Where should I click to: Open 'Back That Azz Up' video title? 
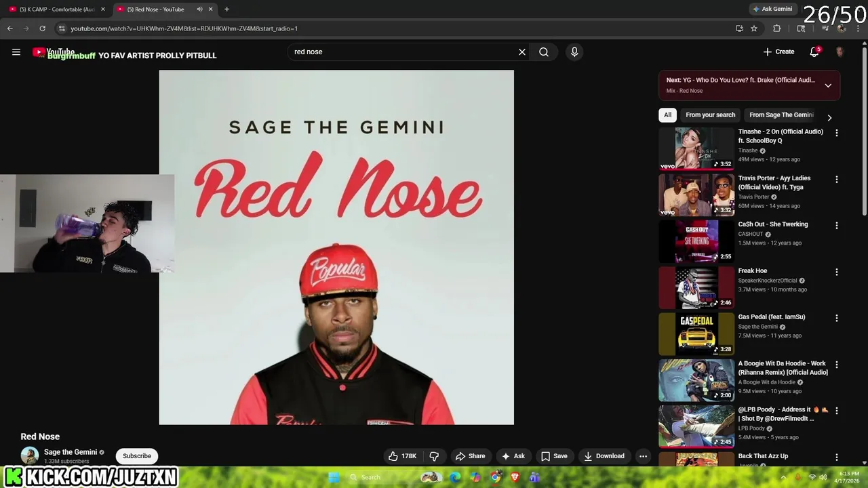763,456
